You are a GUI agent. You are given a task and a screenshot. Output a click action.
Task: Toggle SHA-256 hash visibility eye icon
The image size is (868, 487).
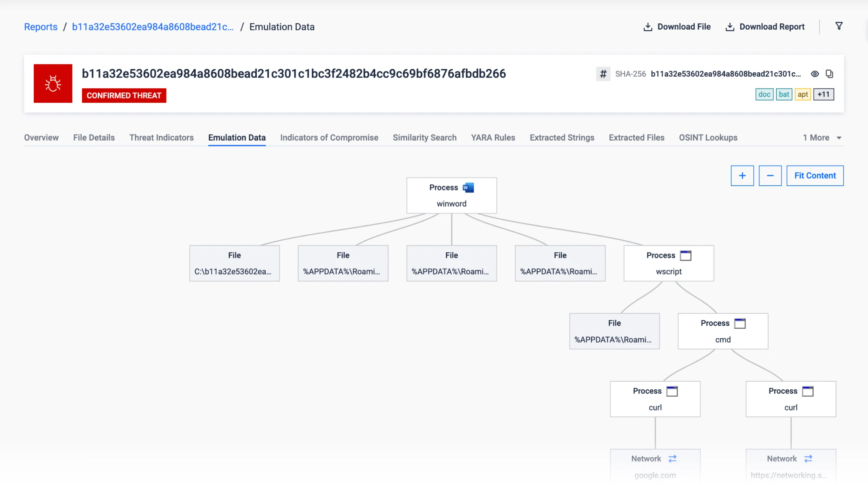click(x=815, y=74)
